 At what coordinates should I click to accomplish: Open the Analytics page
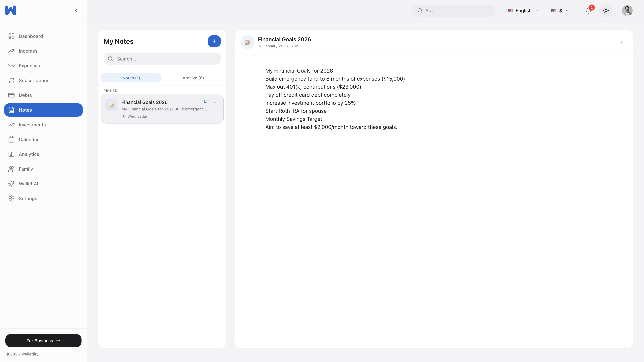(29, 154)
